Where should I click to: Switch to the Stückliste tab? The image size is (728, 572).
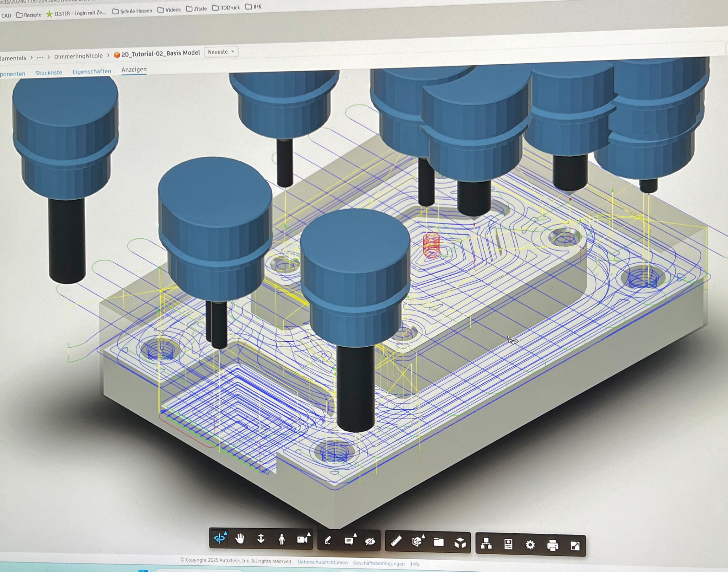click(49, 73)
